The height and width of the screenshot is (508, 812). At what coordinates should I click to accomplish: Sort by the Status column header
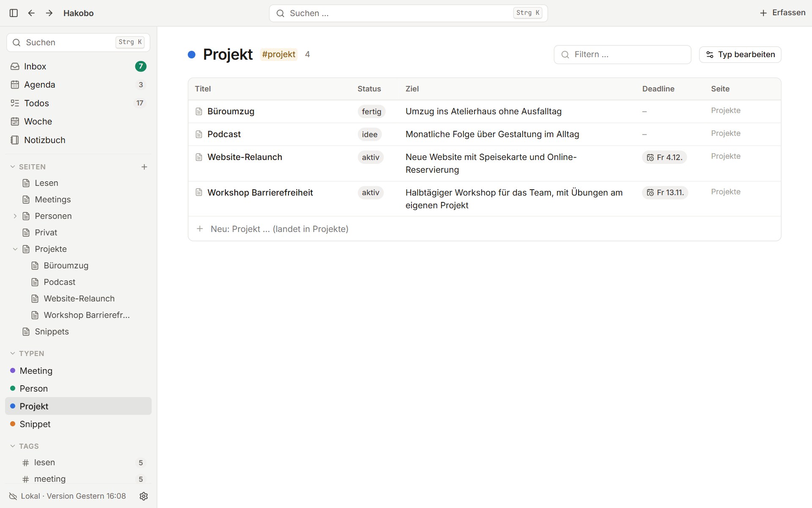[x=369, y=89]
